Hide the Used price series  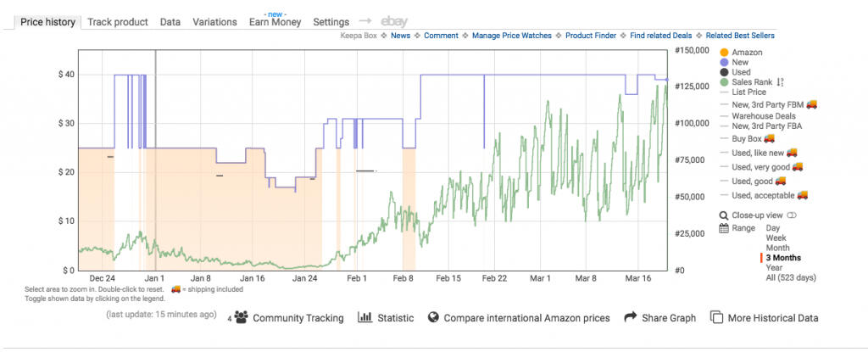click(x=742, y=72)
